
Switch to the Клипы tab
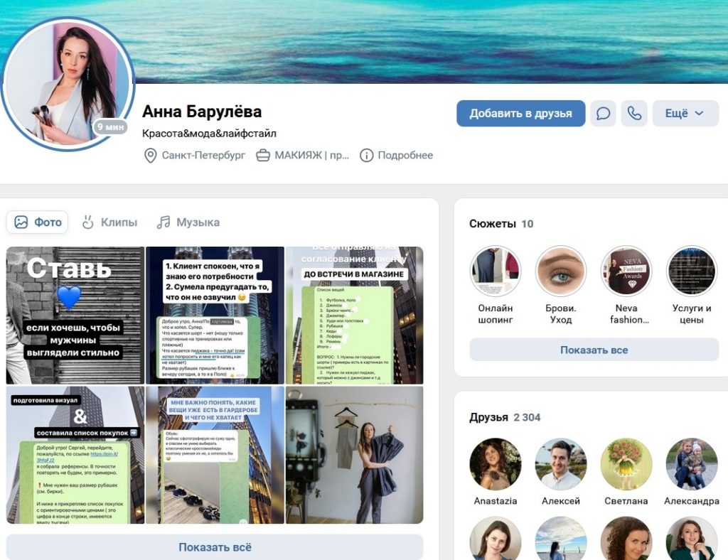109,222
